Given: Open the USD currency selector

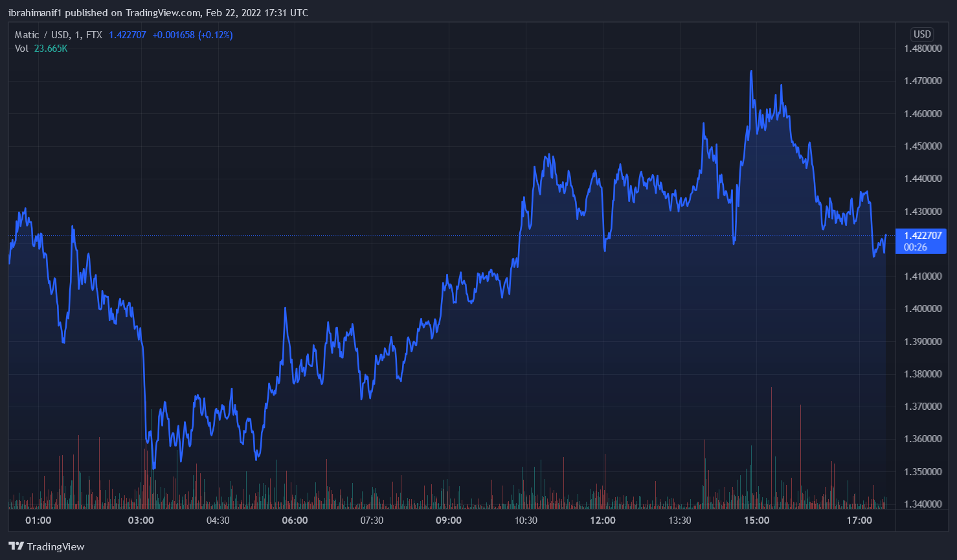Looking at the screenshot, I should 922,34.
